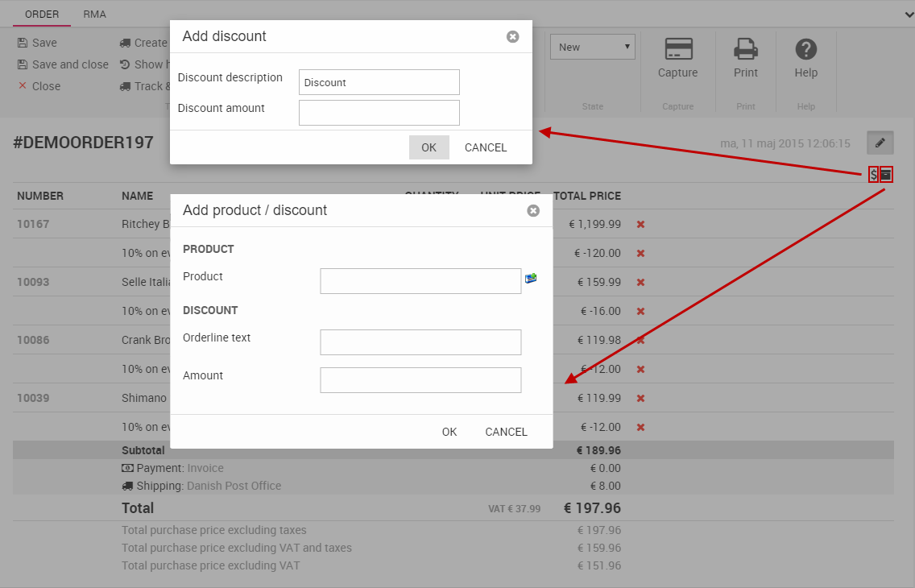Switch to the RMA tab

click(x=94, y=14)
